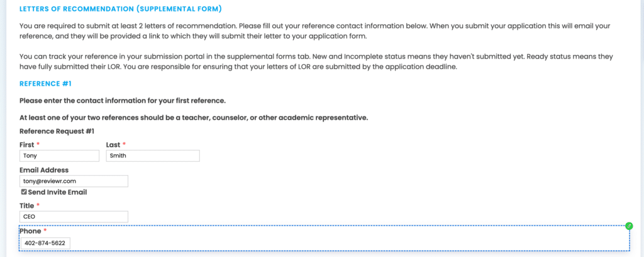Click the paragraph about tracking your reference
The width and height of the screenshot is (644, 257).
coord(316,61)
